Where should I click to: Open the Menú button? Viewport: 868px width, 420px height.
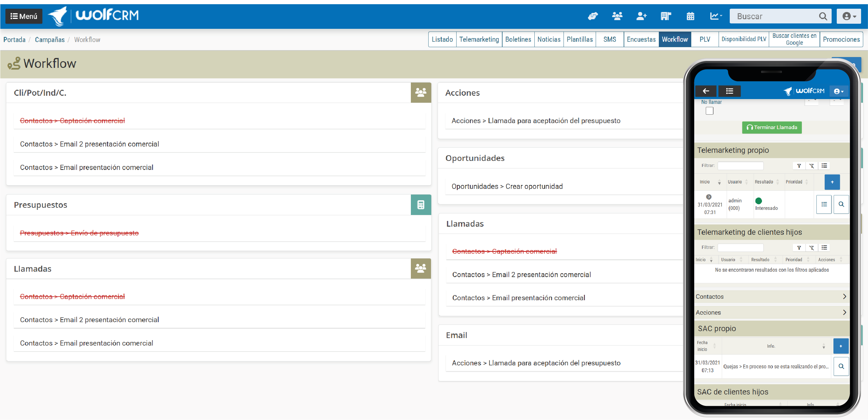(x=24, y=16)
